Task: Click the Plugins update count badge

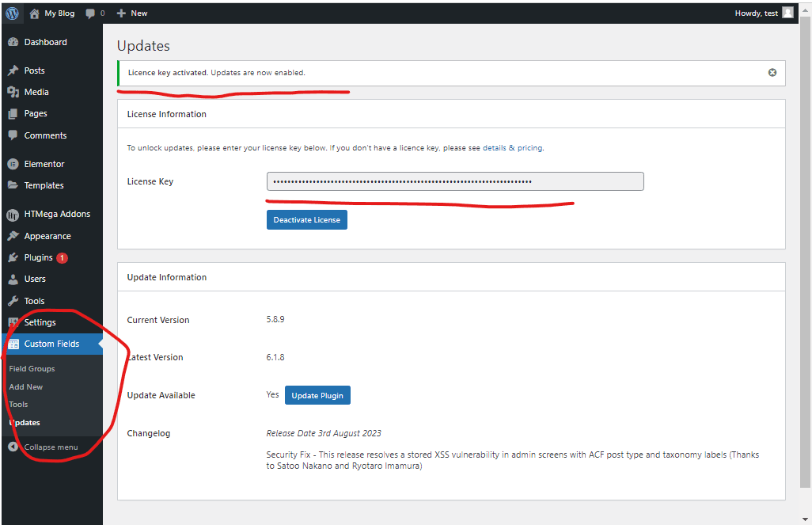Action: 62,257
